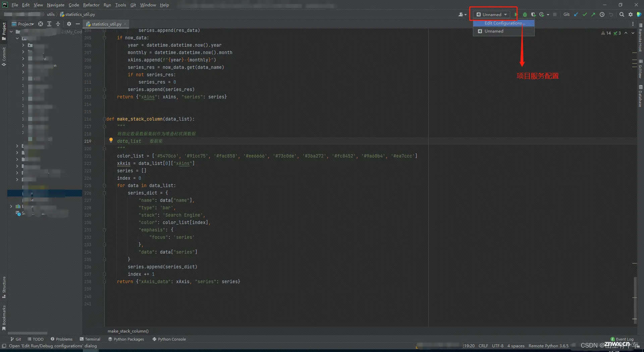Click the statistics_util.py breadcrumb
The height and width of the screenshot is (352, 644).
(x=77, y=14)
